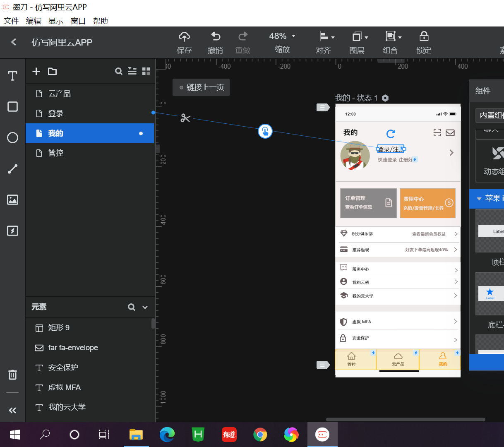The image size is (504, 447).
Task: Select the 我的云大学 text layer
Action: tap(90, 407)
